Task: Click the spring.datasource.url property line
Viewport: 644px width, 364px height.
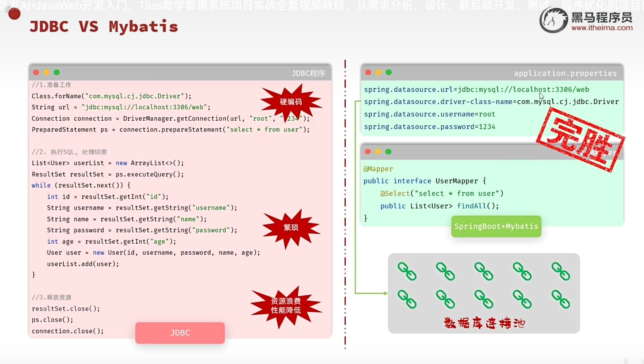Action: 476,90
